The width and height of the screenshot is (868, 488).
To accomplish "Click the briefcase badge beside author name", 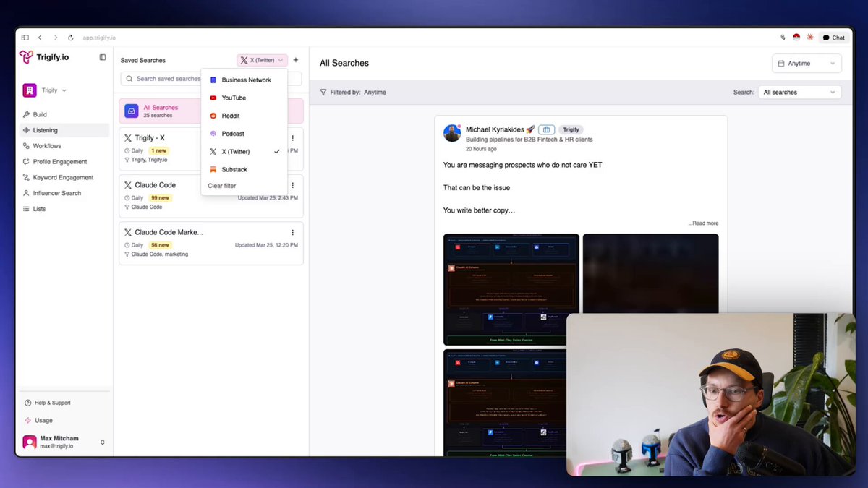I will pyautogui.click(x=547, y=129).
